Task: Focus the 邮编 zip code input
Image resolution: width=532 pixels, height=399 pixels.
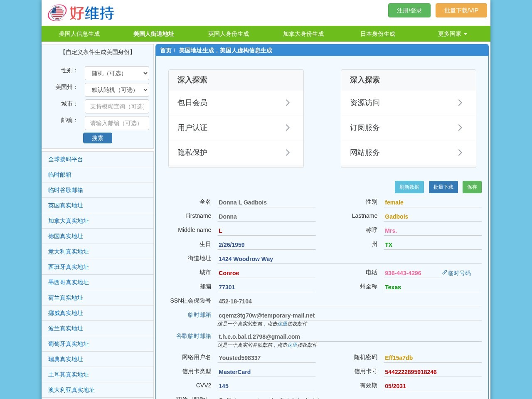Action: (x=117, y=123)
